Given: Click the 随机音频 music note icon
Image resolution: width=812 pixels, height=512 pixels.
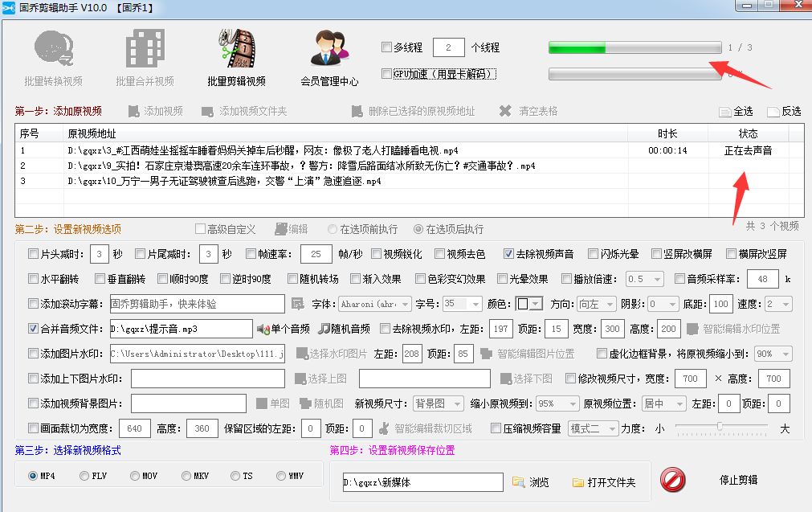Looking at the screenshot, I should tap(324, 329).
